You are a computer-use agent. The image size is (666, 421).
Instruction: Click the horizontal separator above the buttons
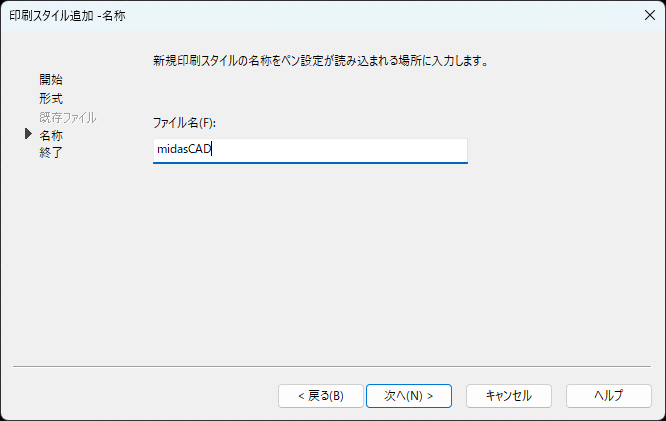(x=332, y=366)
